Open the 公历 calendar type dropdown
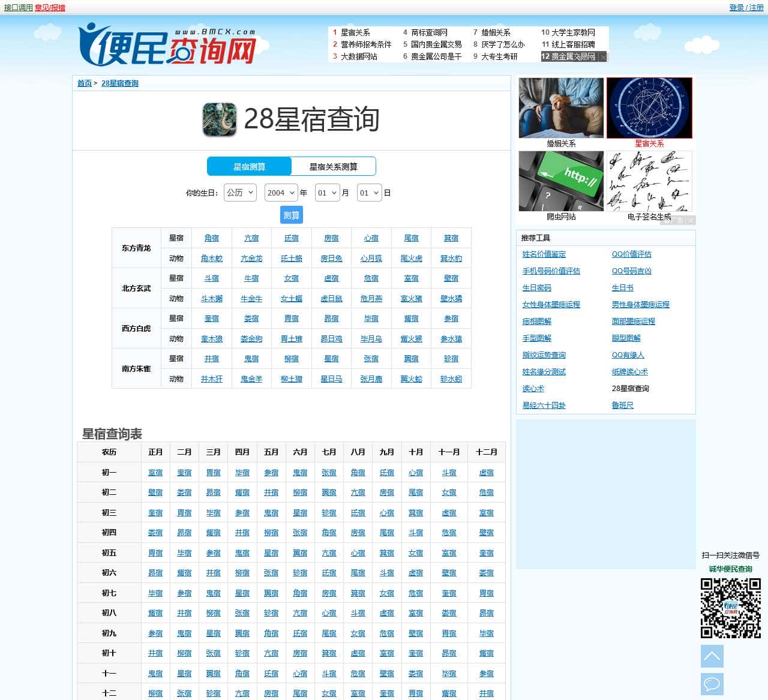768x700 pixels. [x=240, y=193]
